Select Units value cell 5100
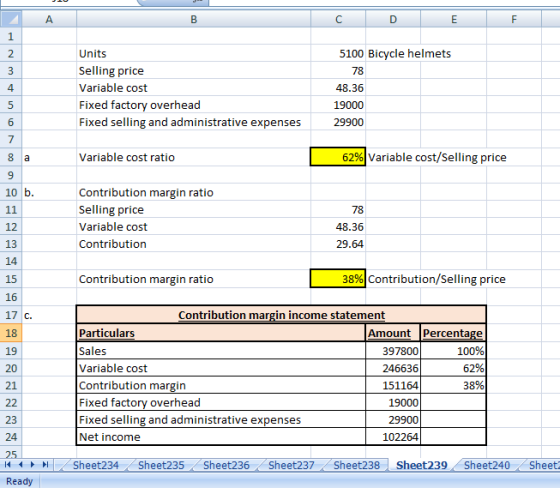 [x=338, y=54]
